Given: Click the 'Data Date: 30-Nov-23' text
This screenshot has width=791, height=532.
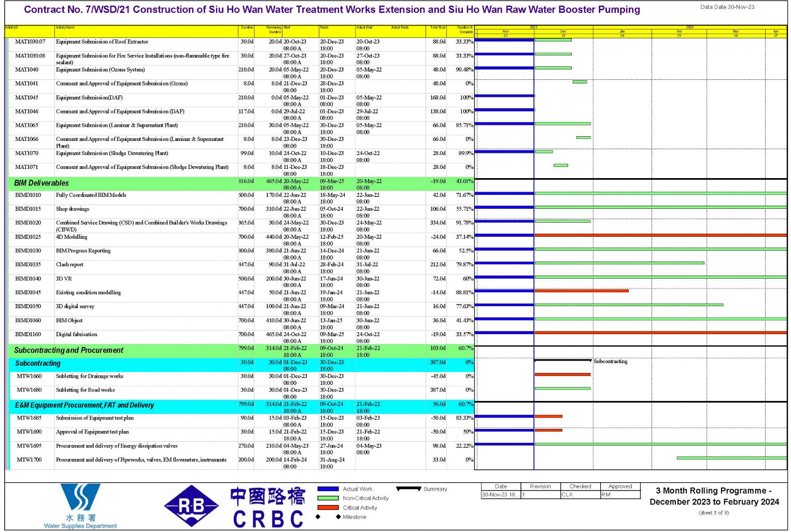Looking at the screenshot, I should pyautogui.click(x=727, y=7).
